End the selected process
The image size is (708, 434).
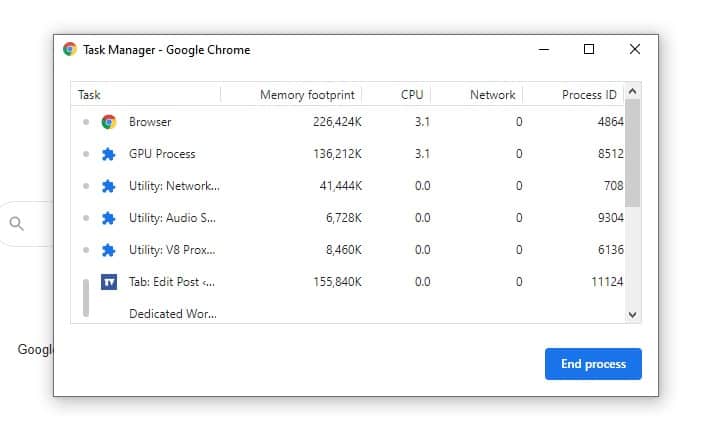(x=593, y=364)
